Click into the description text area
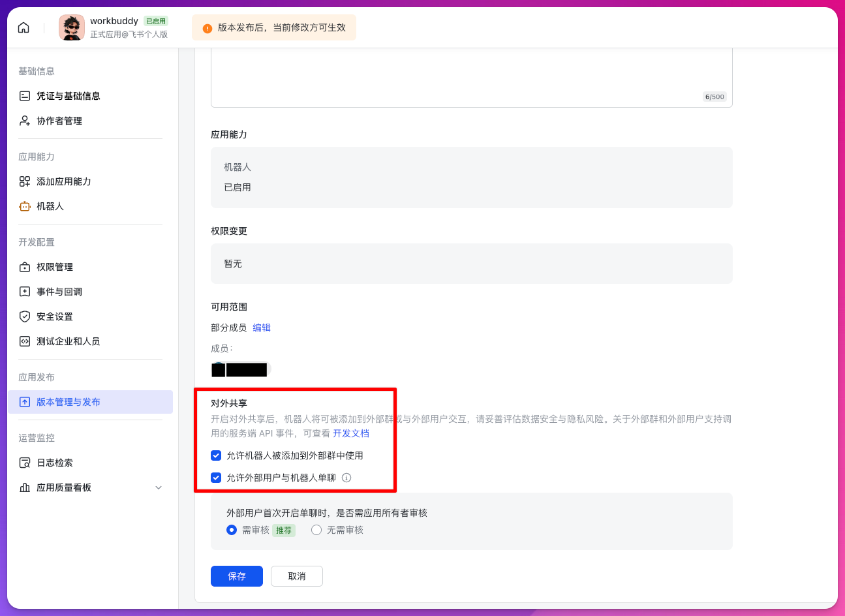Viewport: 845px width, 616px height. tap(472, 78)
